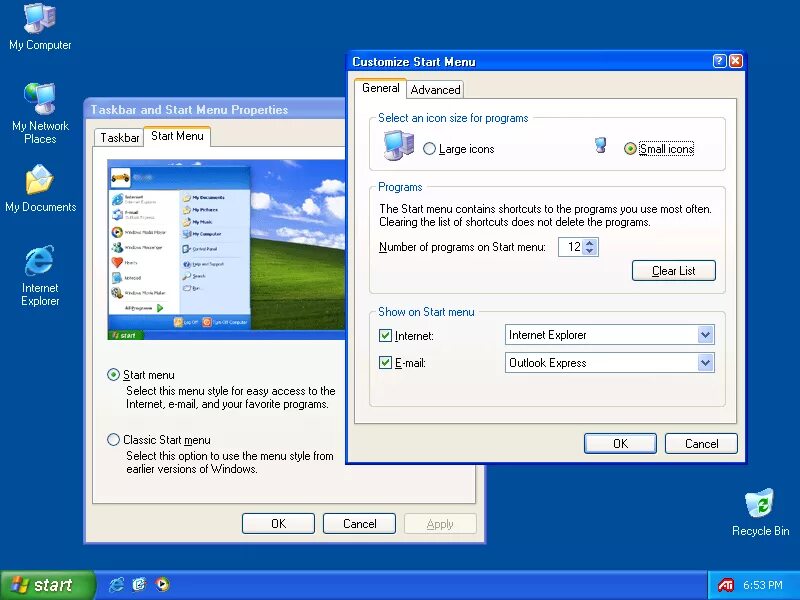Screen dimensions: 800x600
Task: Toggle the Internet checkbox off
Action: coord(385,335)
